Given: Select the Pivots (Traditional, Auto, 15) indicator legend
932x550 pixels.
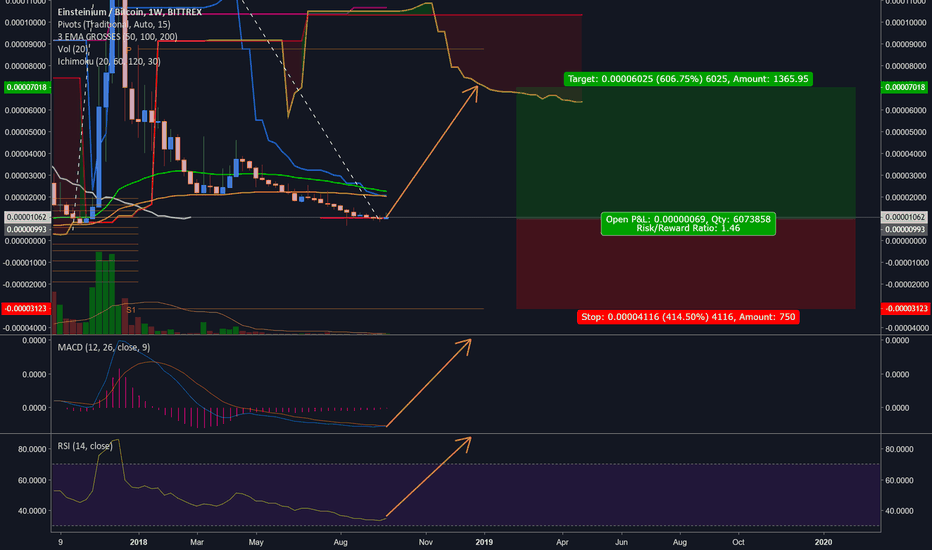Looking at the screenshot, I should click(114, 24).
